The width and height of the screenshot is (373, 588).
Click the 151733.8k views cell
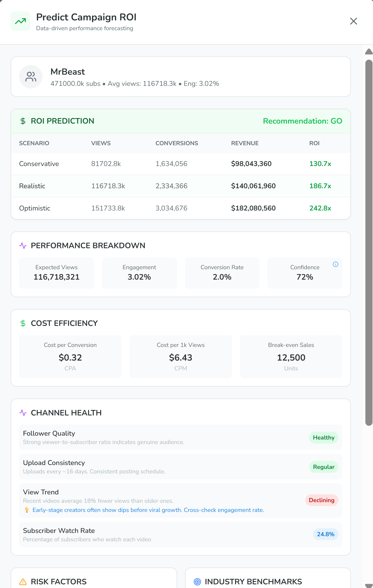[x=108, y=208]
